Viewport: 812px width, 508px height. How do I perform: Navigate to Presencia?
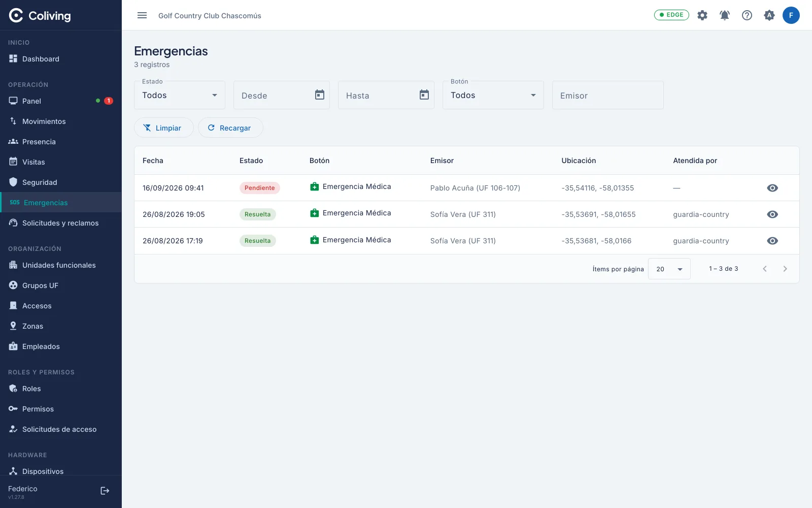tap(61, 142)
